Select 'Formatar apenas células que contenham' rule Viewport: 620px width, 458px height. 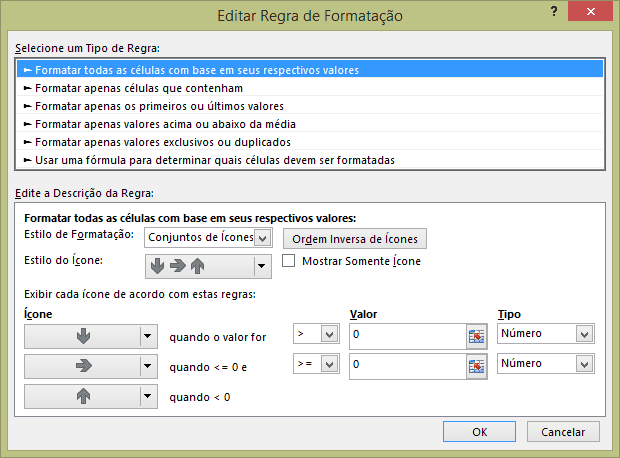click(x=310, y=88)
